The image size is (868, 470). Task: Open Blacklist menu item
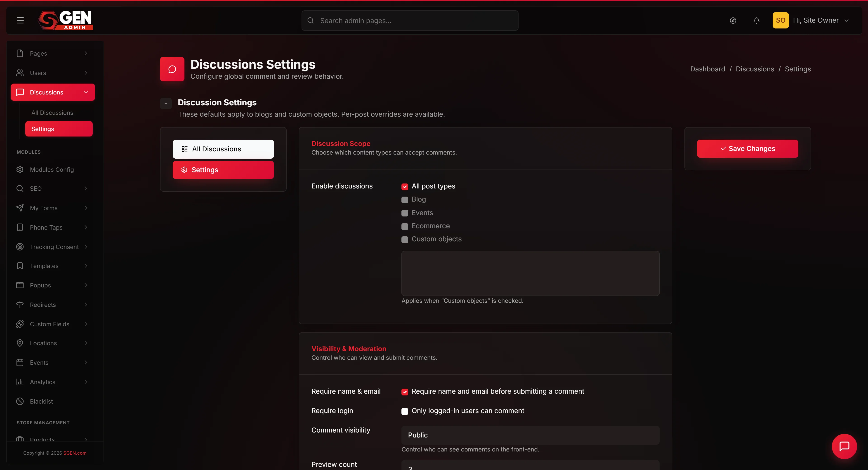(x=41, y=401)
